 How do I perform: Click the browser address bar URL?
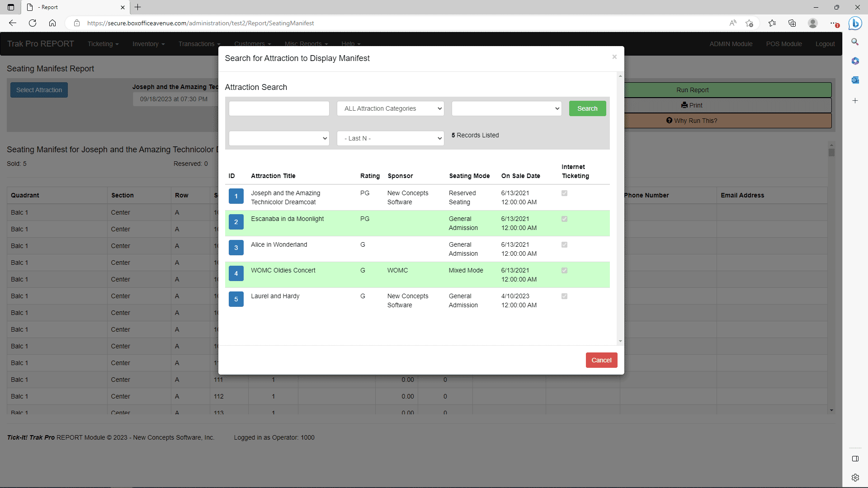(x=200, y=23)
